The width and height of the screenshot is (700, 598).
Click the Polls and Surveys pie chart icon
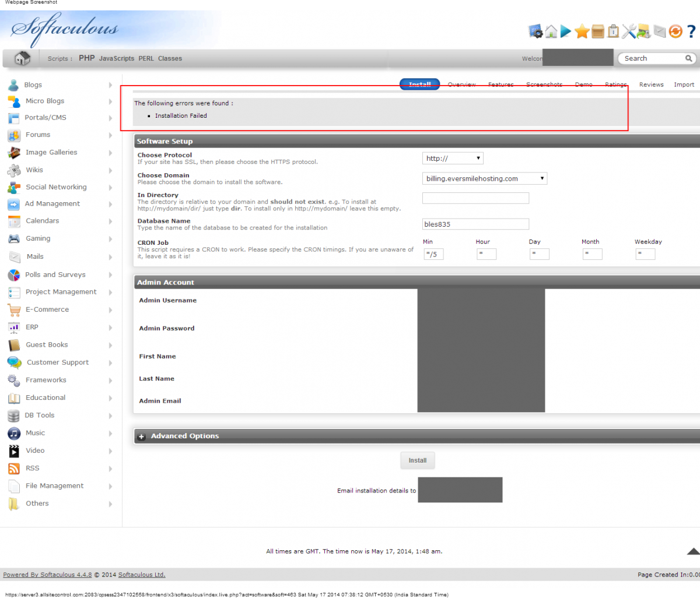13,275
